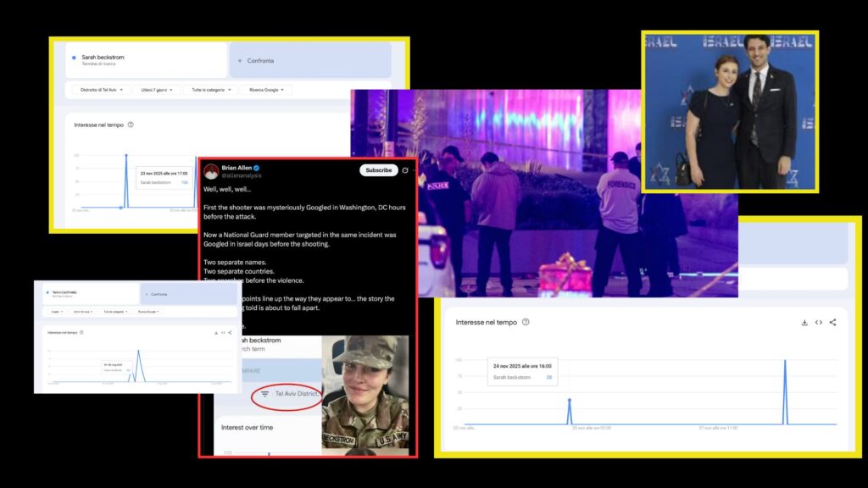The width and height of the screenshot is (868, 488).
Task: Click help icon beside top-left 'Interesse nel tempo'
Action: [x=131, y=125]
